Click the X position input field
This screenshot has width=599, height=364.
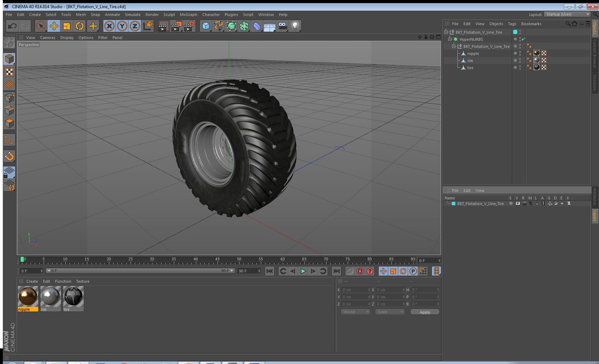[356, 290]
